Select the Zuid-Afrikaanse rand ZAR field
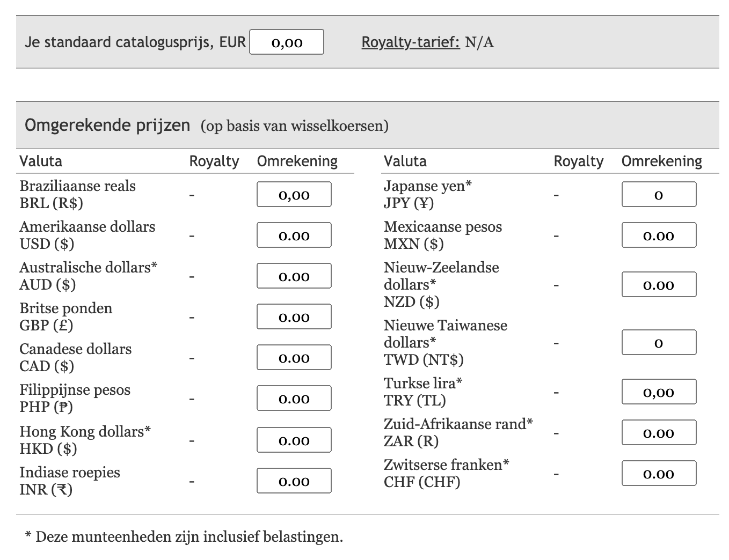 (x=659, y=433)
